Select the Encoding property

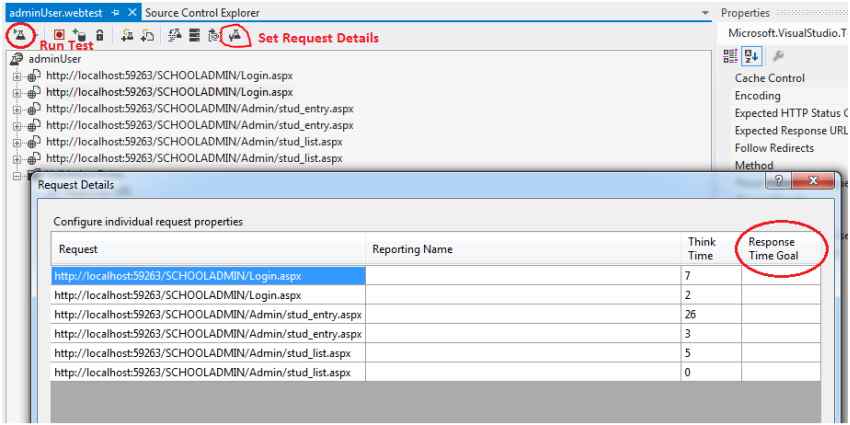pyautogui.click(x=757, y=95)
